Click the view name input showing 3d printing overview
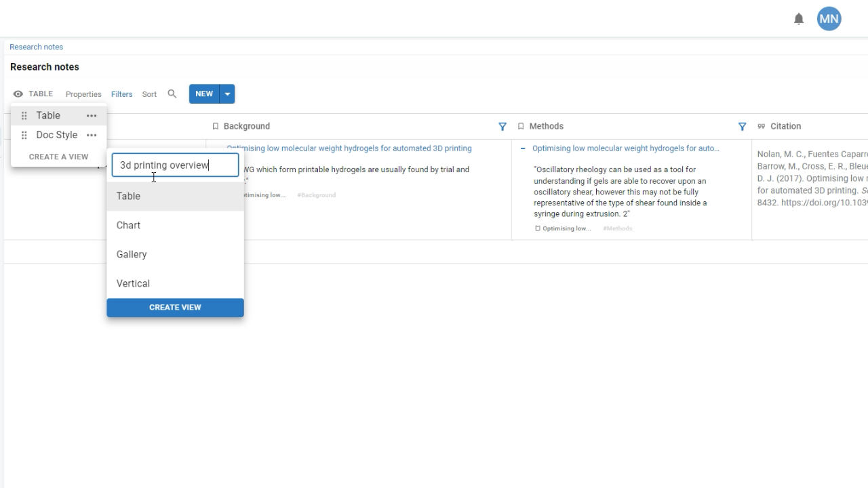 click(175, 165)
